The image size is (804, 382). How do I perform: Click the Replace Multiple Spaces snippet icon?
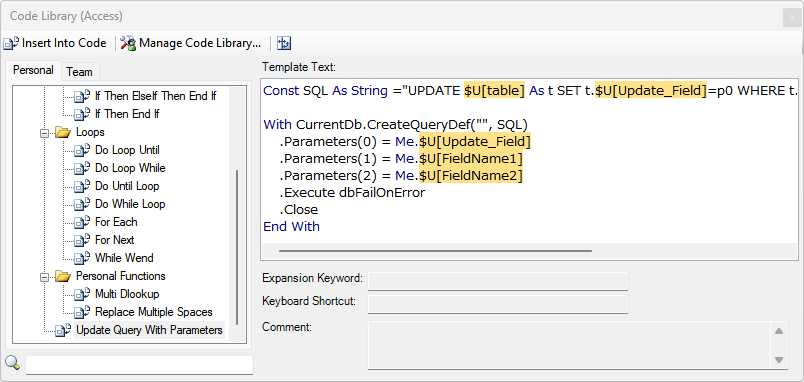(x=82, y=312)
